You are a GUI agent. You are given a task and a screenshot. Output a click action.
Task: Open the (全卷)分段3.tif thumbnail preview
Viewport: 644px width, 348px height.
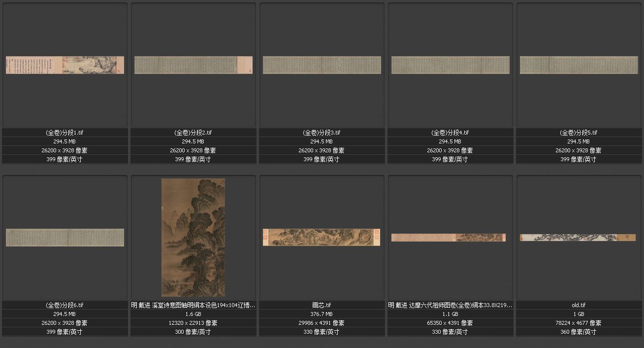point(322,65)
